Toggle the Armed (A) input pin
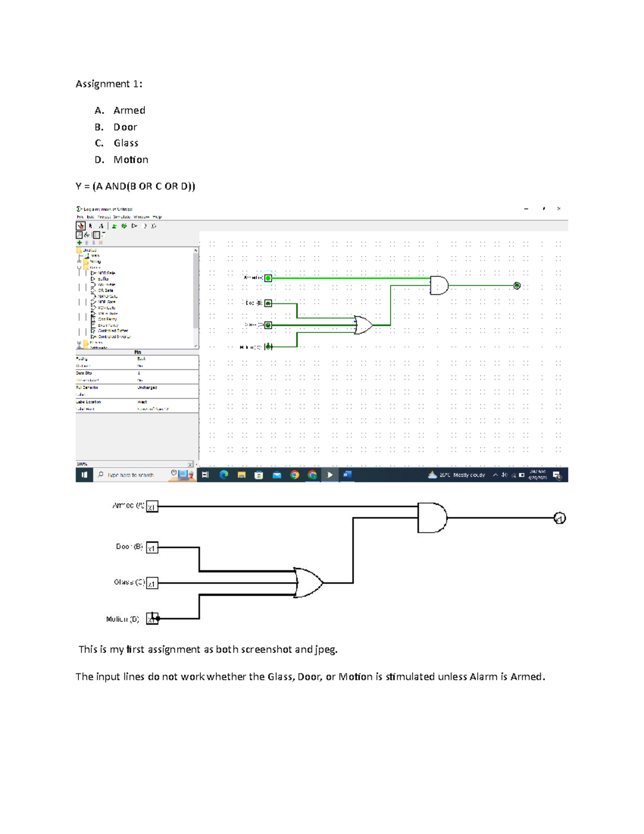The width and height of the screenshot is (644, 834). pyautogui.click(x=268, y=278)
